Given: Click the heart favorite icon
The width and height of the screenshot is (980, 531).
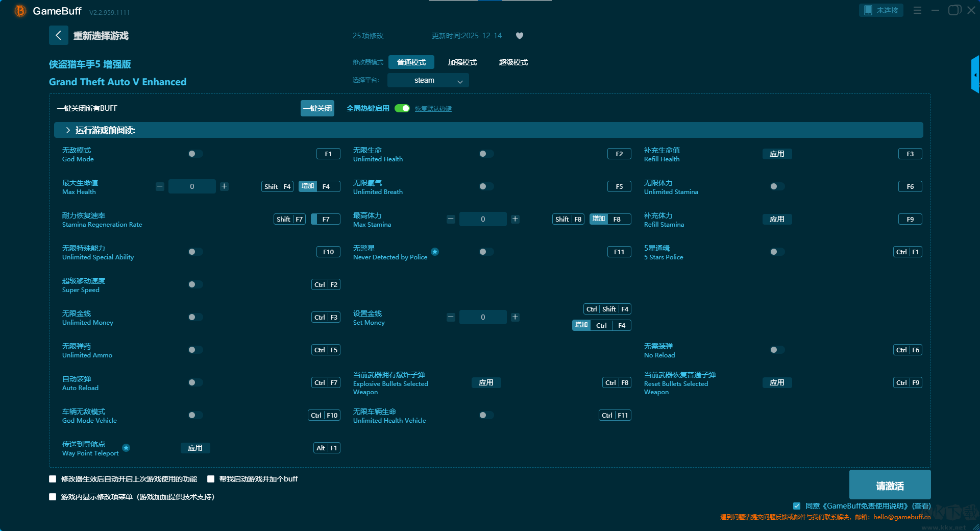Looking at the screenshot, I should 520,36.
